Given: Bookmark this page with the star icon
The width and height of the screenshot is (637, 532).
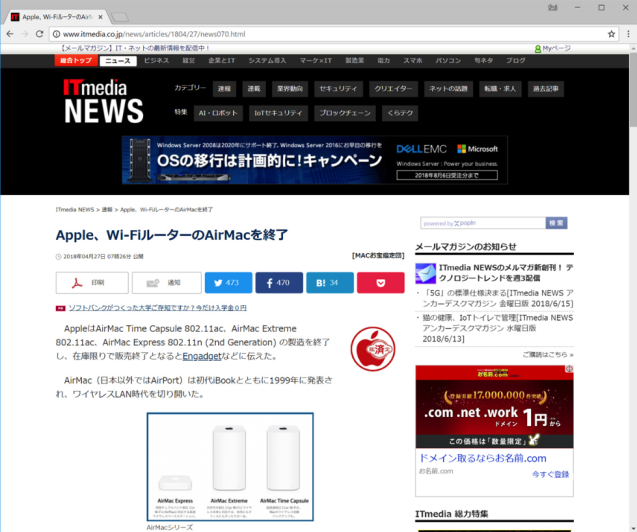Looking at the screenshot, I should 611,34.
